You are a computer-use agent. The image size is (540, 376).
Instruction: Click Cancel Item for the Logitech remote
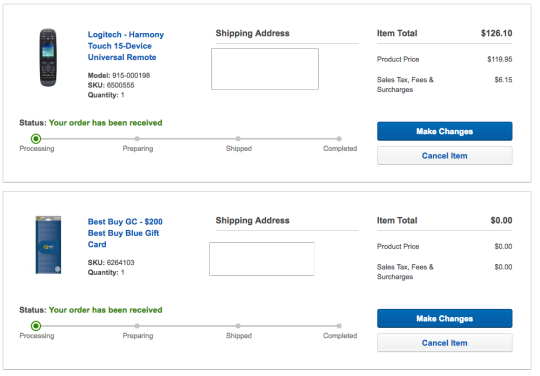click(x=445, y=156)
